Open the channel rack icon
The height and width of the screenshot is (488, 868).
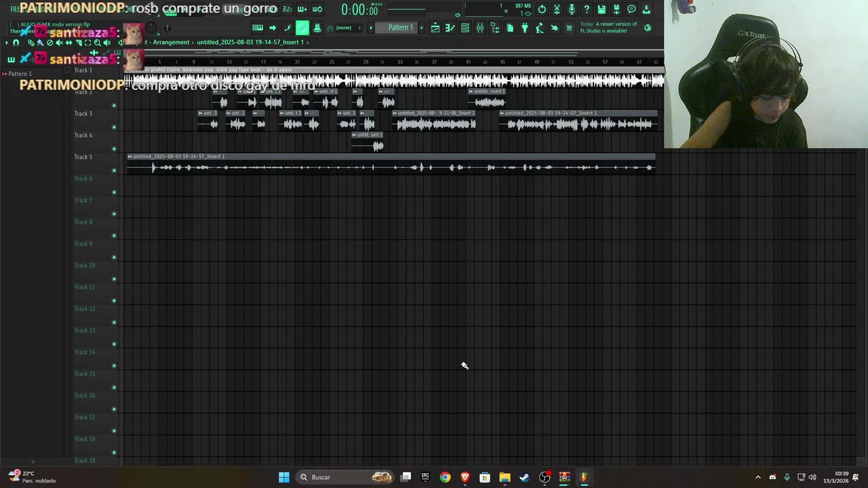click(x=465, y=28)
